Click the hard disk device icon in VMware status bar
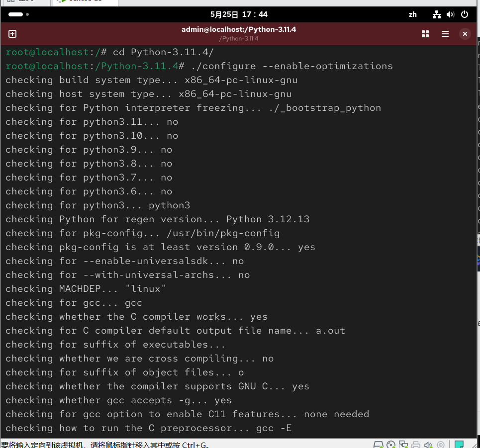 (379, 445)
